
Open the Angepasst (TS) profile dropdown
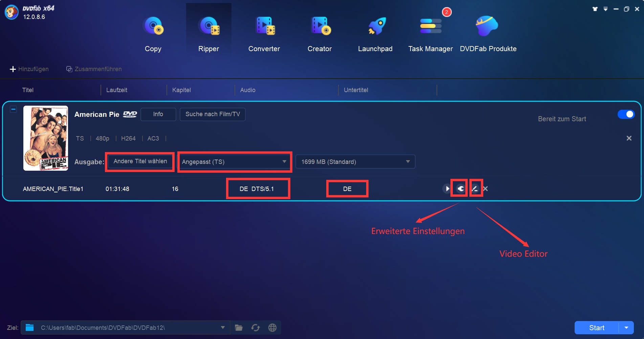(x=234, y=162)
